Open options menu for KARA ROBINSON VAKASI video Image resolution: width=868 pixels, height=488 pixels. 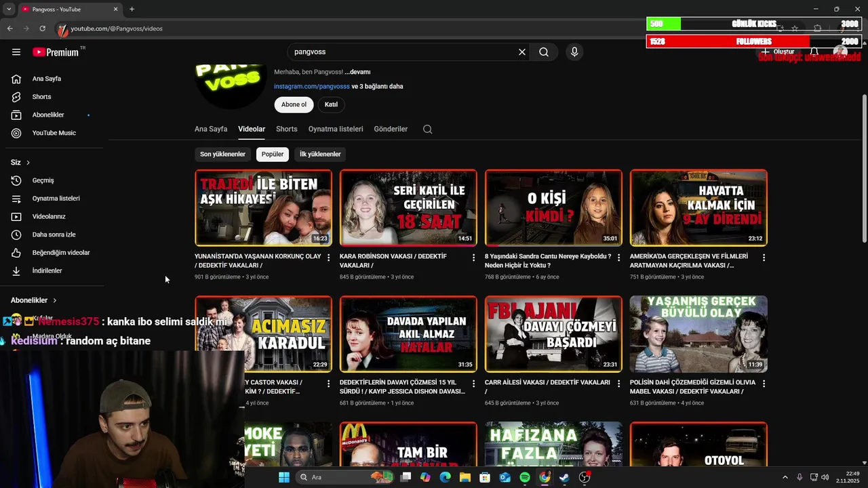(x=474, y=258)
